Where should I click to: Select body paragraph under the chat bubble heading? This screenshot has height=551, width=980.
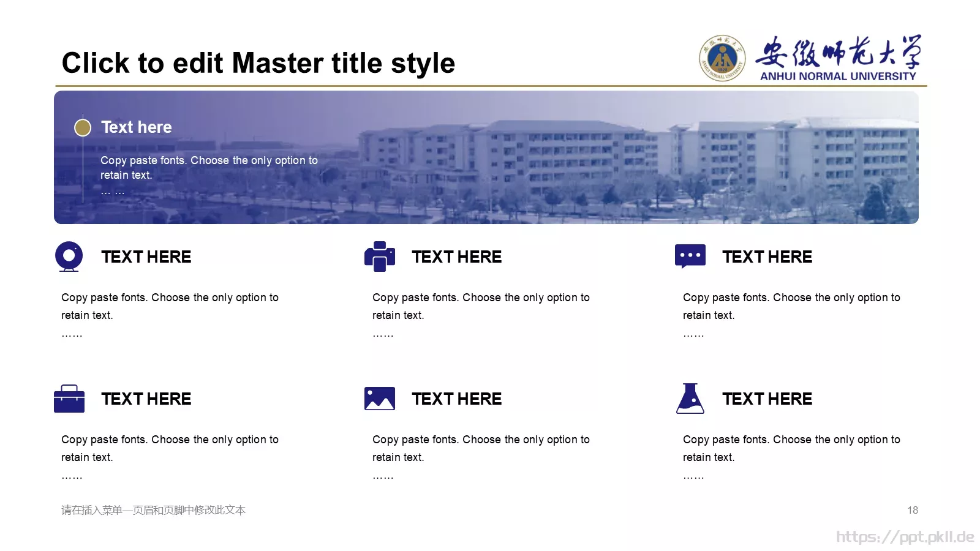[792, 315]
